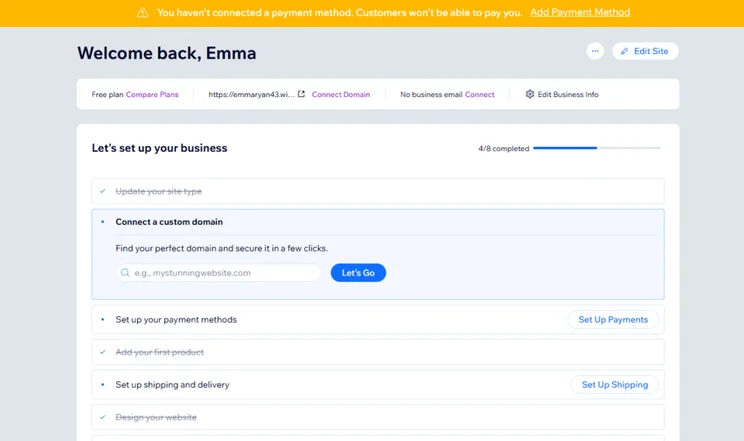The width and height of the screenshot is (744, 441).
Task: Click the gear icon beside Edit Business Info
Action: click(x=530, y=94)
